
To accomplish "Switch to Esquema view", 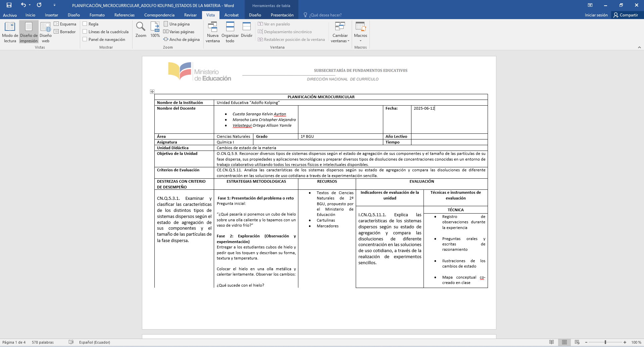I will point(65,24).
